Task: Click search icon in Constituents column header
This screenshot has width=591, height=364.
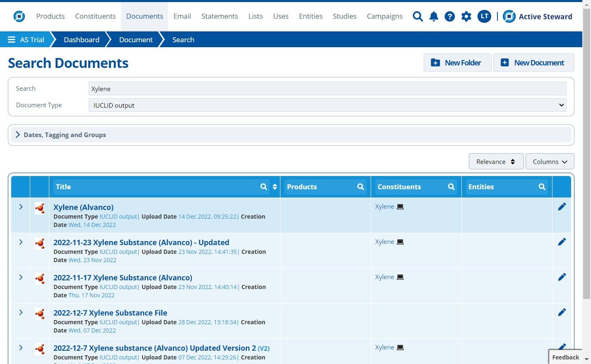Action: [451, 187]
